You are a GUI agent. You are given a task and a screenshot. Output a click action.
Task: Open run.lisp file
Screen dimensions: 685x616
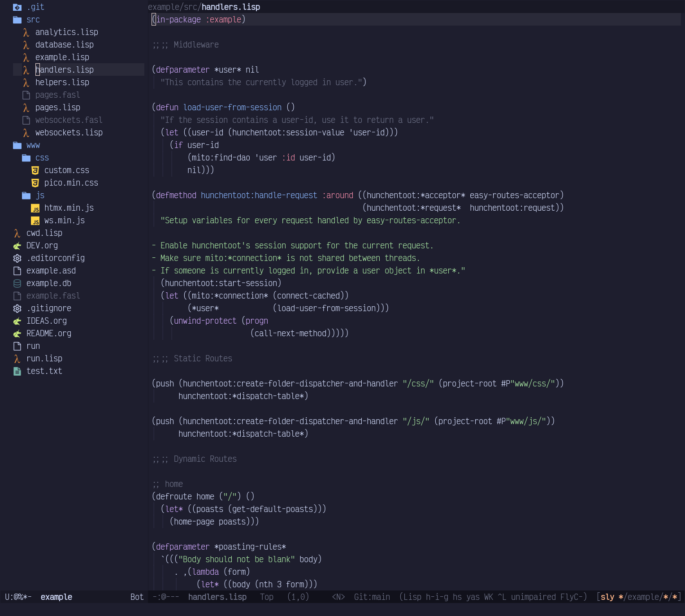point(44,359)
